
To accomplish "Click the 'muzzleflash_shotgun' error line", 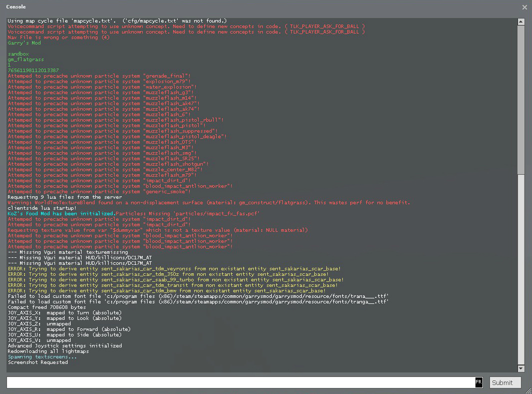I will tap(108, 164).
